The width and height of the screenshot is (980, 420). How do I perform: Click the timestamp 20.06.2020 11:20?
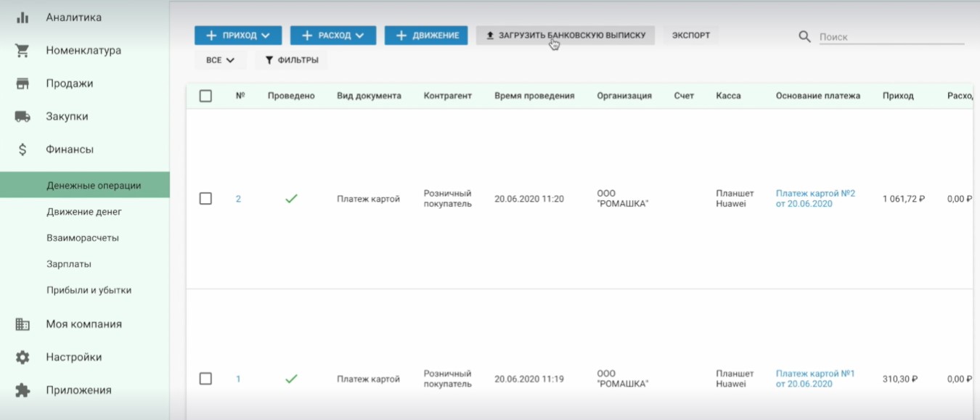coord(529,199)
